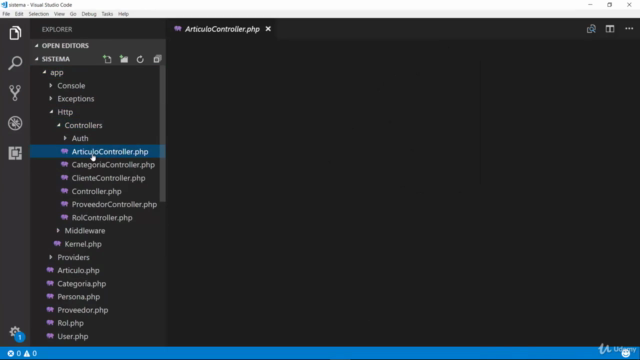The height and width of the screenshot is (360, 640).
Task: Open the Edit menu
Action: point(19,14)
